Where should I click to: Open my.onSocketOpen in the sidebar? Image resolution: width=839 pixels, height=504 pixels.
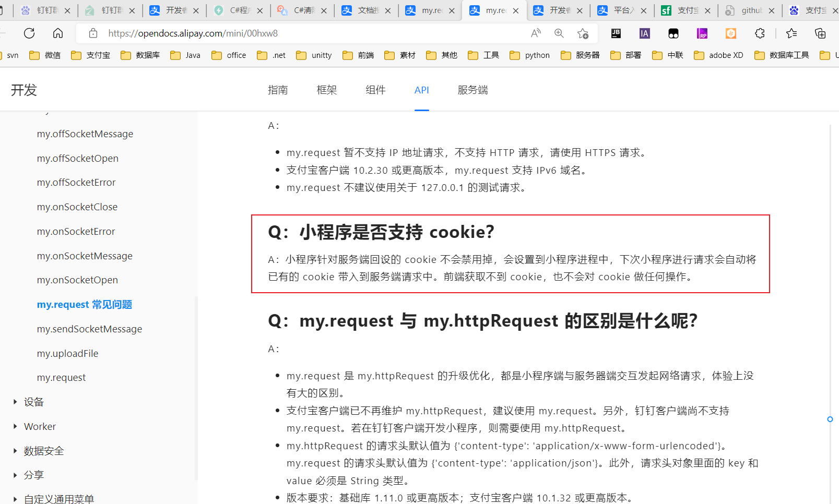pos(77,280)
